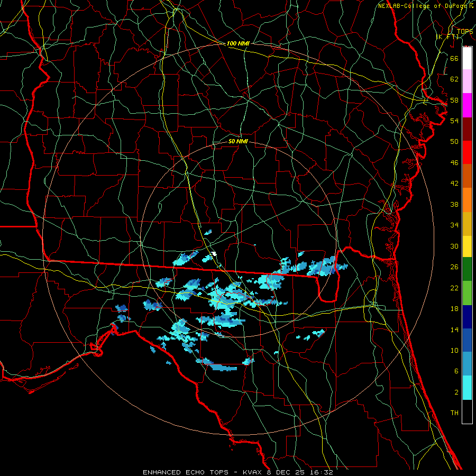Click the light blue swatch near 6 kft
The width and height of the screenshot is (476, 476).
pyautogui.click(x=467, y=364)
